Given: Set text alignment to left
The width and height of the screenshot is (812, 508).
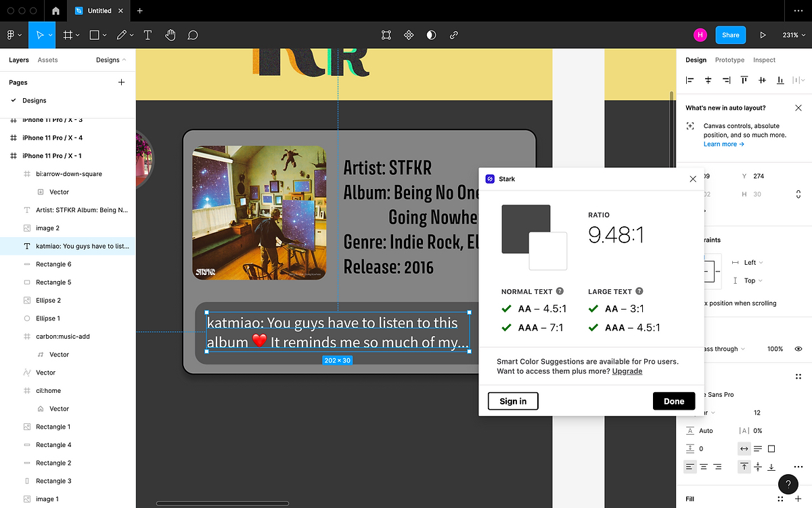Looking at the screenshot, I should pos(690,467).
